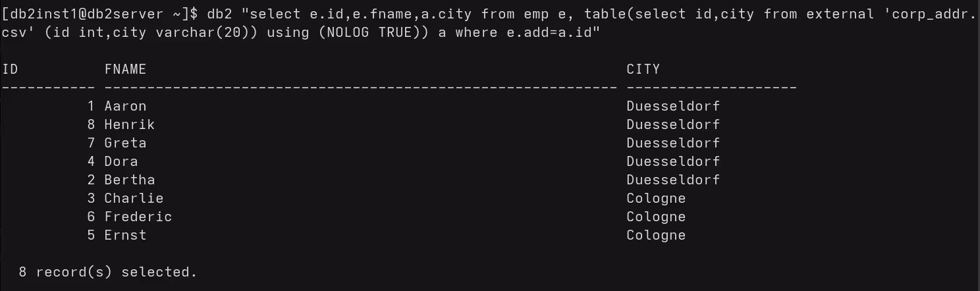Click the name Bertha

[129, 180]
